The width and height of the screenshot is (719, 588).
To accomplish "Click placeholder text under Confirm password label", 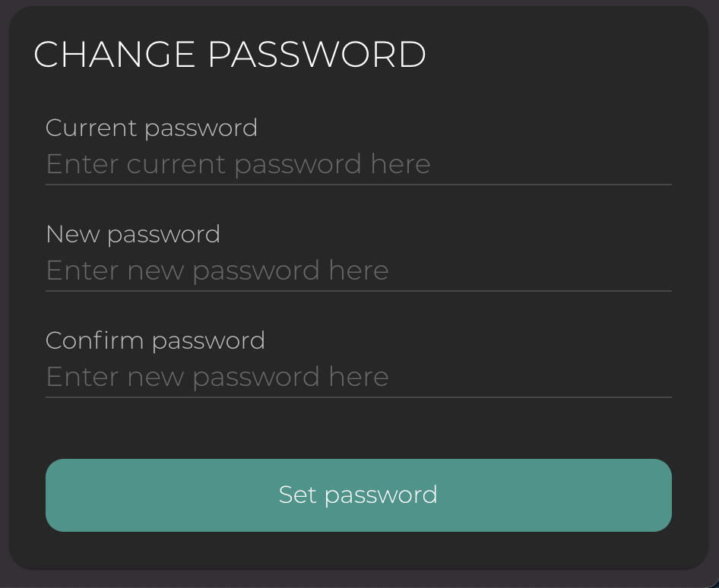I will [217, 377].
